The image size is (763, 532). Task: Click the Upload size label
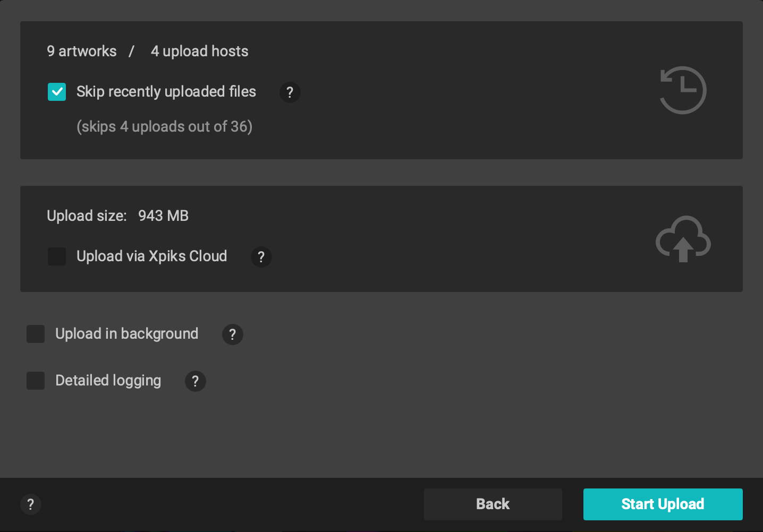[87, 216]
